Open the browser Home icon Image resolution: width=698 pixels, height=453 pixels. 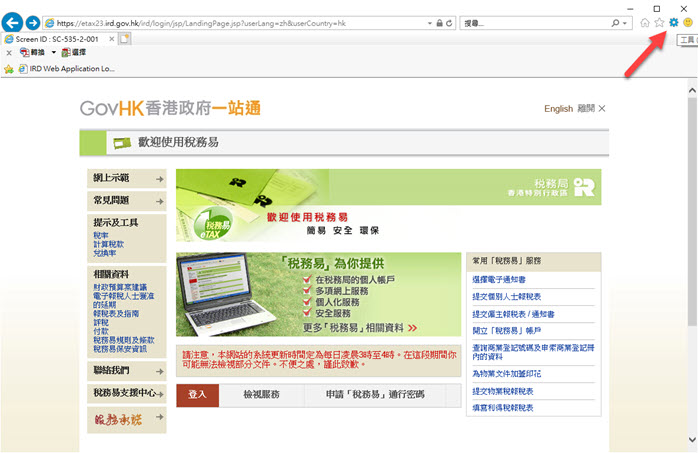pos(645,23)
